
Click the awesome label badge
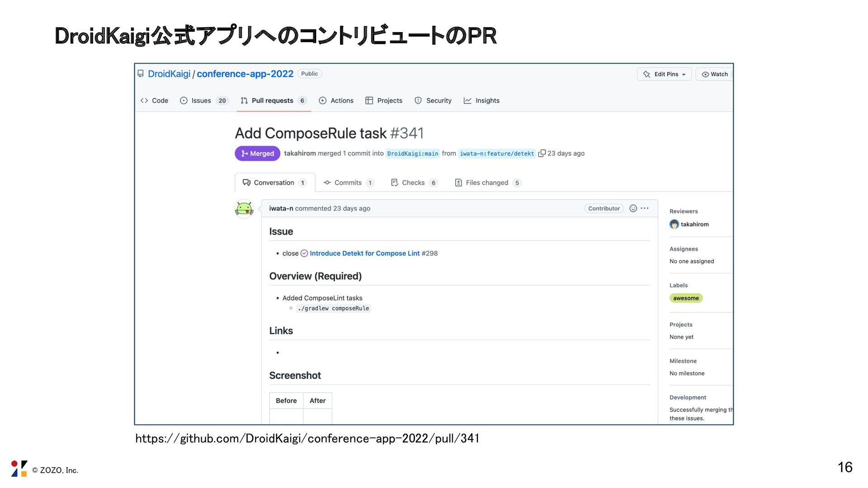point(686,298)
